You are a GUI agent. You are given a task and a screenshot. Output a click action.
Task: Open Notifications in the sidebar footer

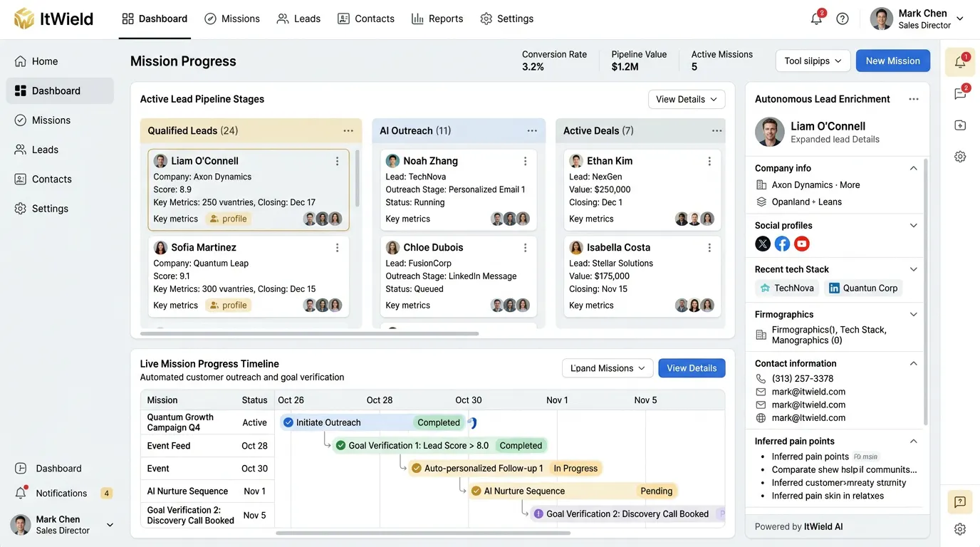tap(63, 493)
